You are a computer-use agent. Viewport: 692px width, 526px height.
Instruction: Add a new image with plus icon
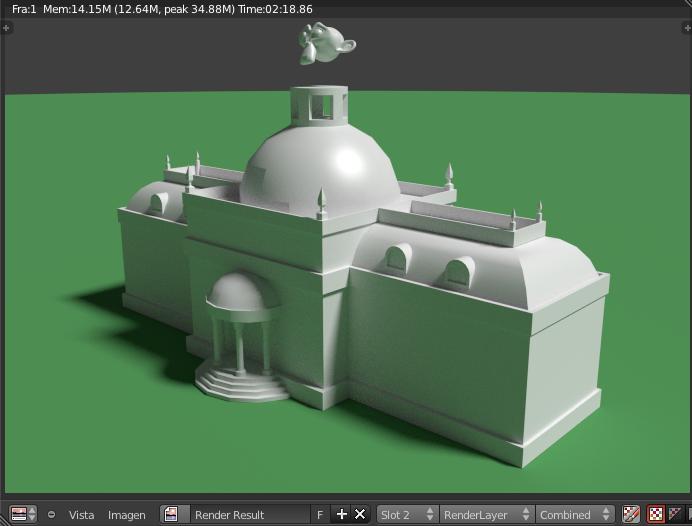click(341, 514)
